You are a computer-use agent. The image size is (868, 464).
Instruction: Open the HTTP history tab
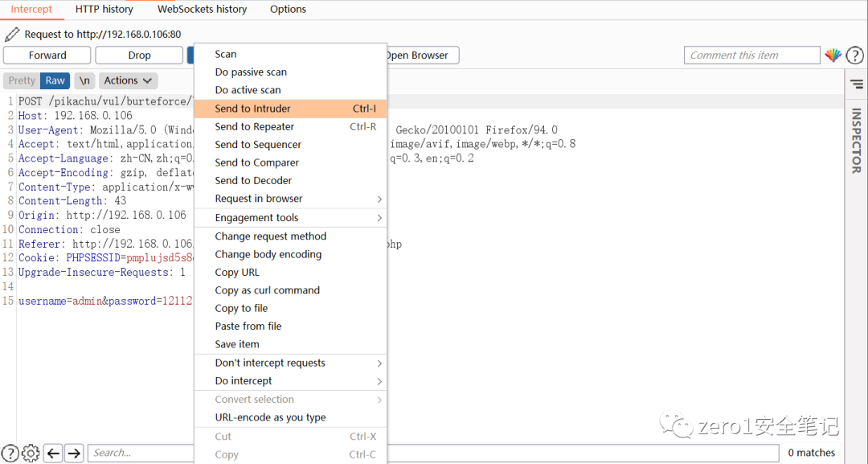tap(104, 10)
